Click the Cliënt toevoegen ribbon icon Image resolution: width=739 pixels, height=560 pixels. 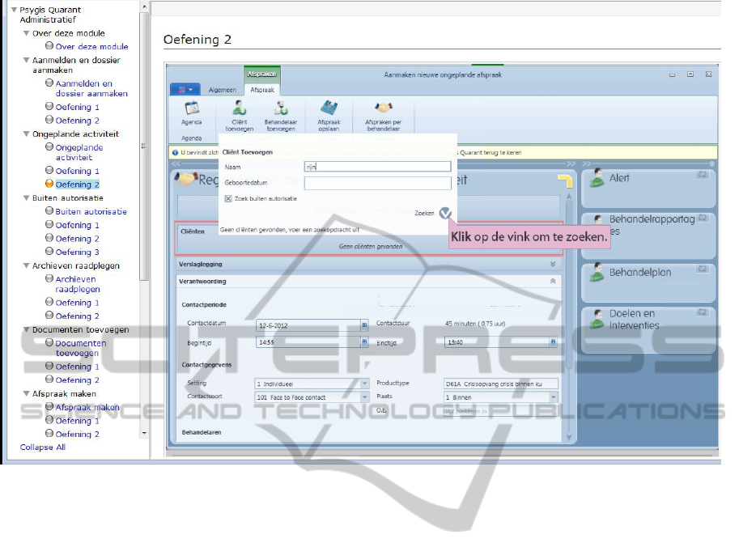pyautogui.click(x=239, y=108)
